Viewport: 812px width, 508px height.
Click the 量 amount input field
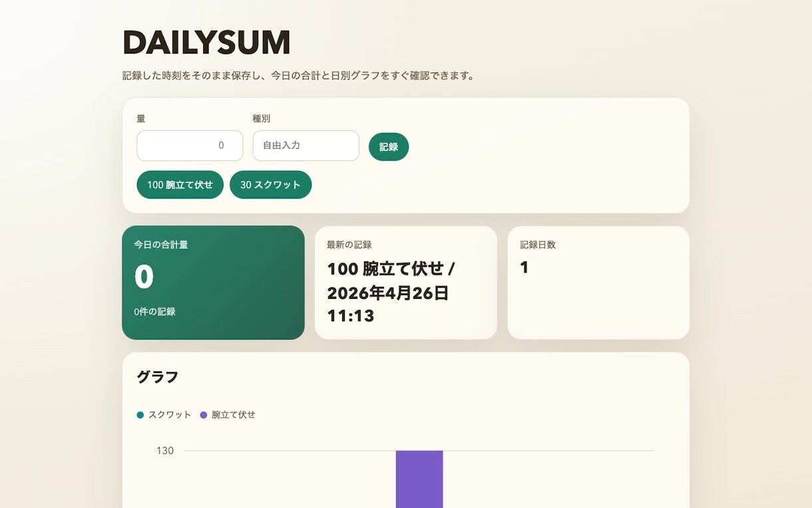pos(190,145)
